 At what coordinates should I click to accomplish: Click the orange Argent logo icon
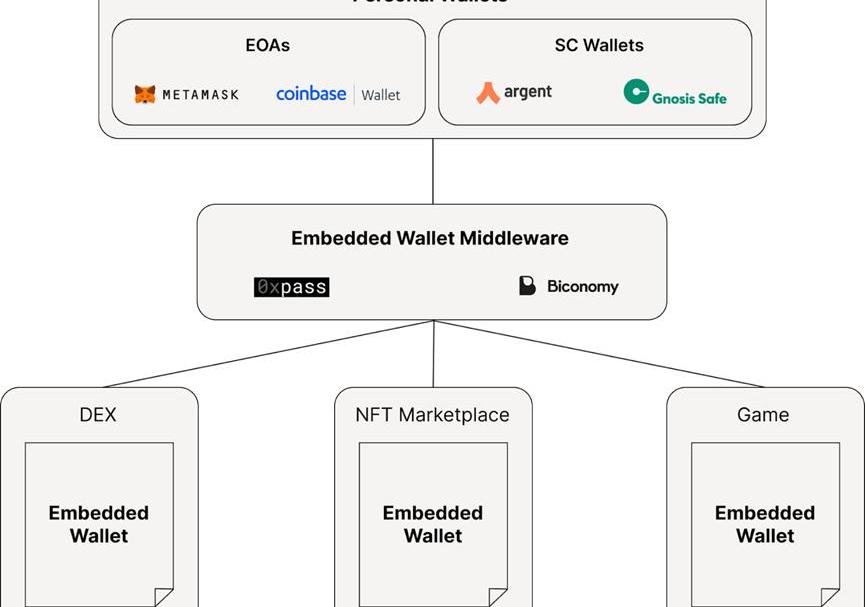(488, 93)
